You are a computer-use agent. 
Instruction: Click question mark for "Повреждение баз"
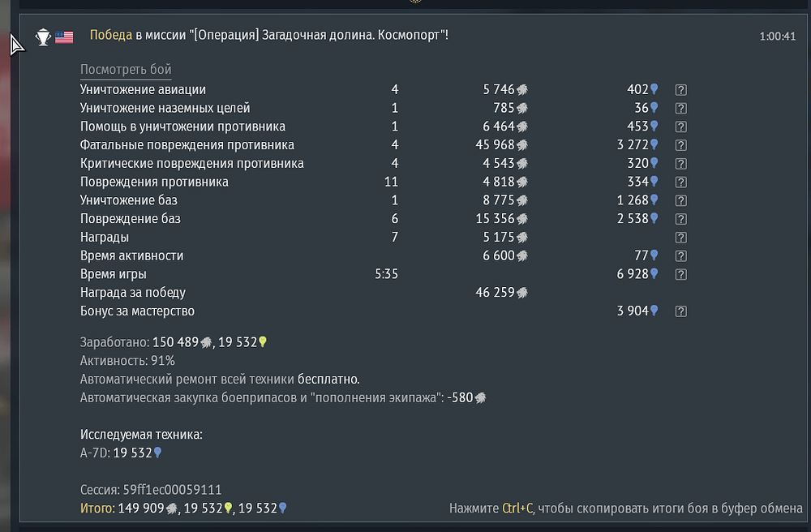pos(681,219)
